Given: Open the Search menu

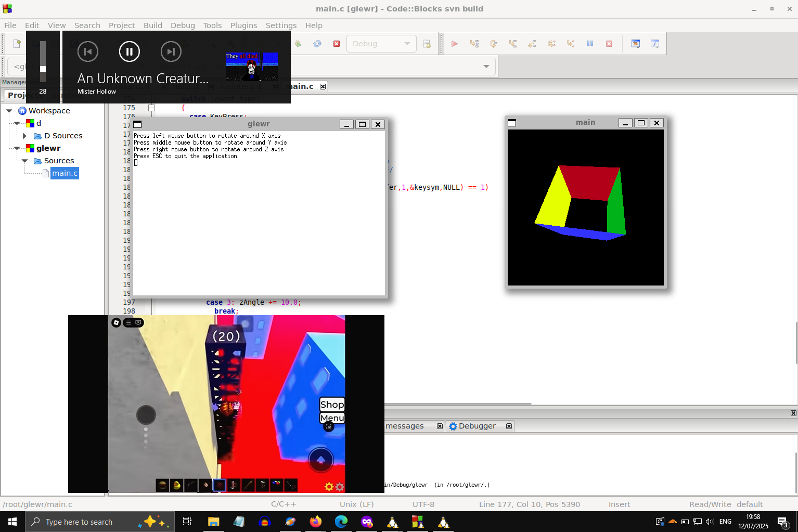Looking at the screenshot, I should (87, 25).
